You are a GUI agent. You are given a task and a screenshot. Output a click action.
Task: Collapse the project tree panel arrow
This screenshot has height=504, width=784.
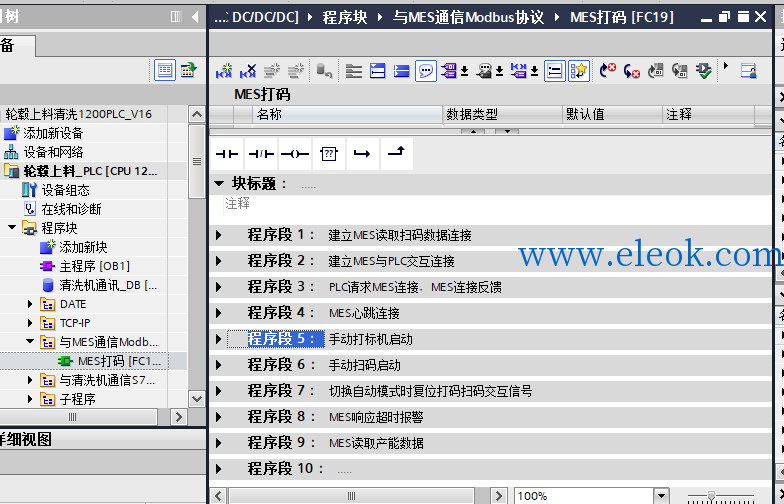(195, 17)
